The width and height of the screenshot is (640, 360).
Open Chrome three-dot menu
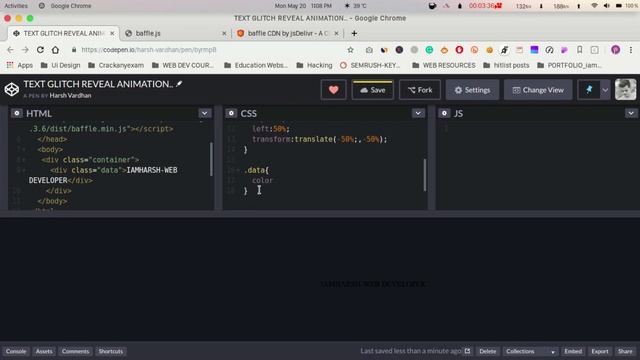pos(631,50)
